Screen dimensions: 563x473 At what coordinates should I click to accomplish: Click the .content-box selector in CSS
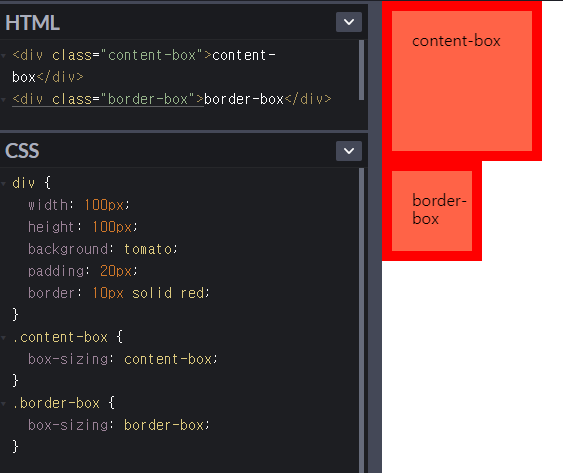pos(60,337)
